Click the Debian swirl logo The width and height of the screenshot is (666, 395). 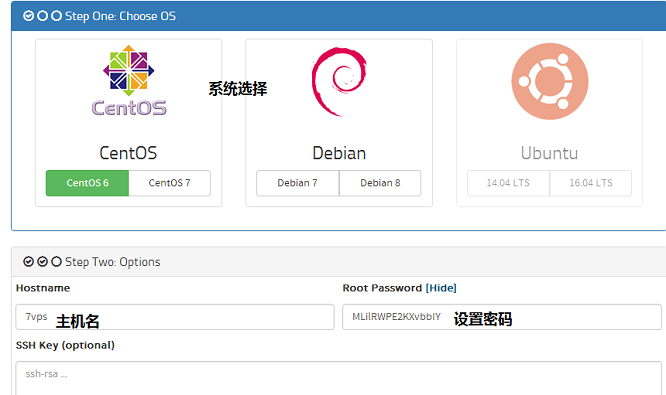pos(339,82)
